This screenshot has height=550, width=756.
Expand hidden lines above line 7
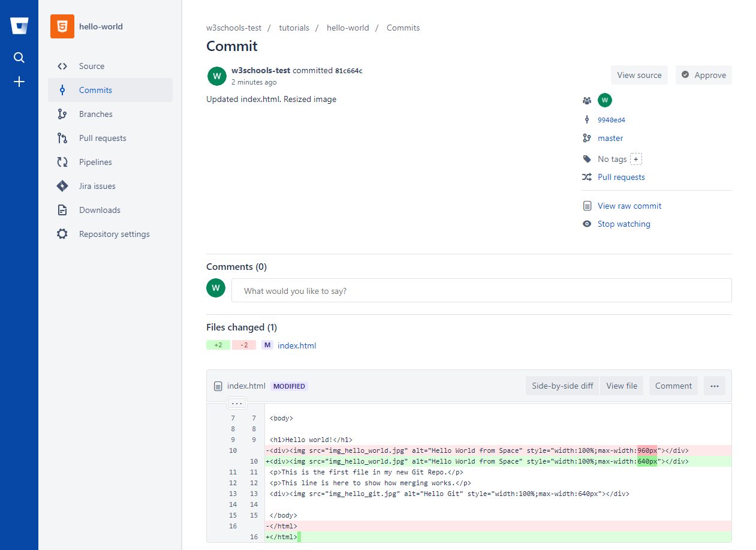[237, 403]
